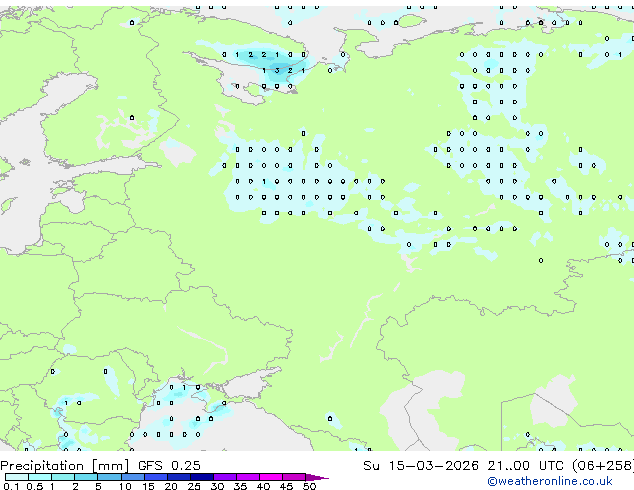Screen dimensions: 634x490
Task: Select the 30–35 mm purple legend swatch
Action: pos(224,477)
